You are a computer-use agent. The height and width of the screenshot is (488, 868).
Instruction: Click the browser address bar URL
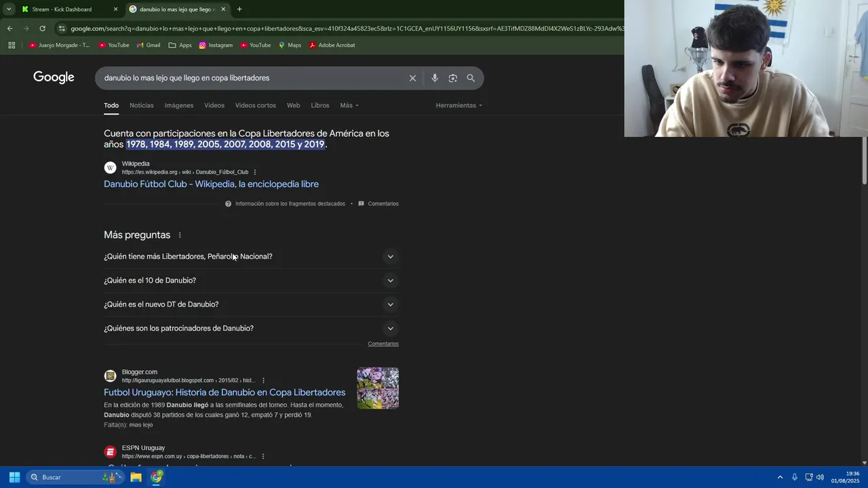[346, 28]
